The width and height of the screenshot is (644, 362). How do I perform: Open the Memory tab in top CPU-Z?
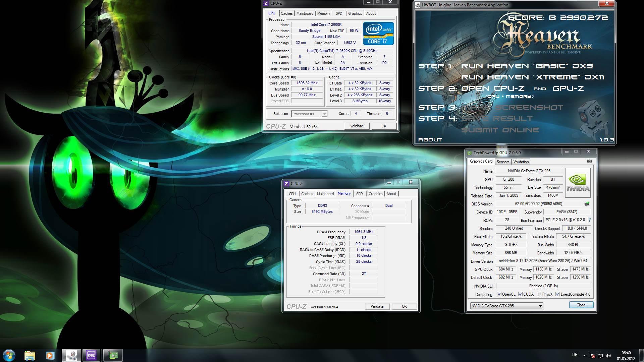click(x=324, y=13)
